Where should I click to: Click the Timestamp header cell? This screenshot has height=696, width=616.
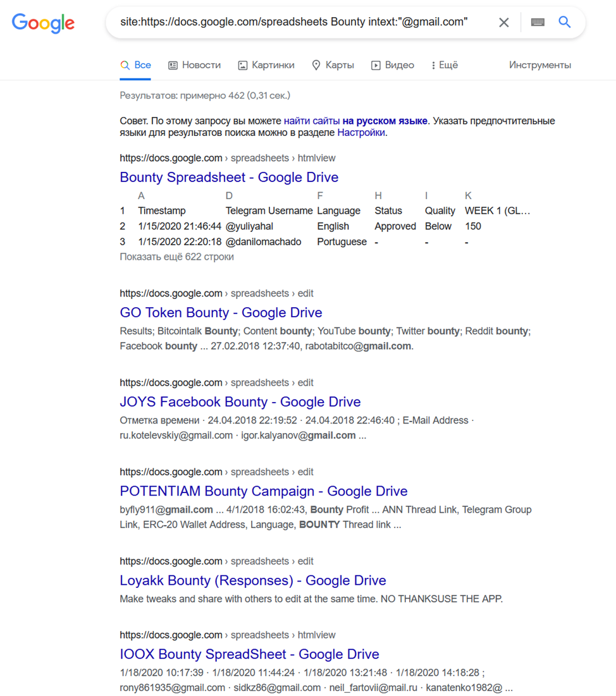click(162, 211)
